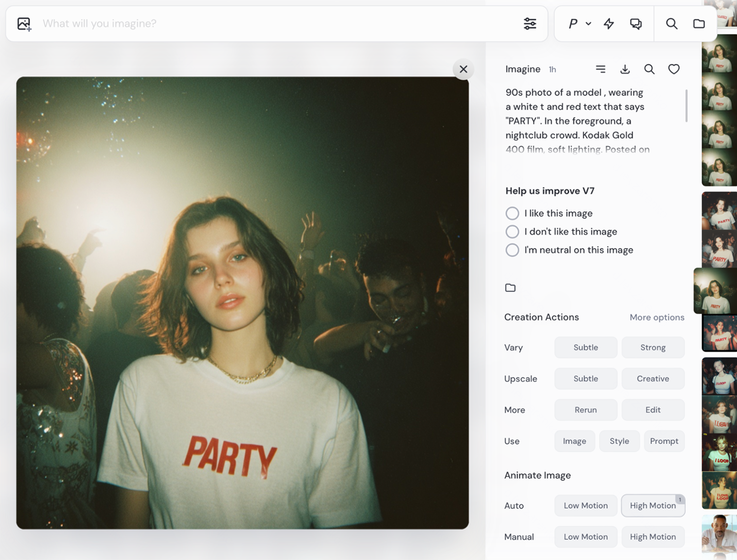The width and height of the screenshot is (737, 560).
Task: Open the folder icon in top toolbar
Action: coord(699,23)
